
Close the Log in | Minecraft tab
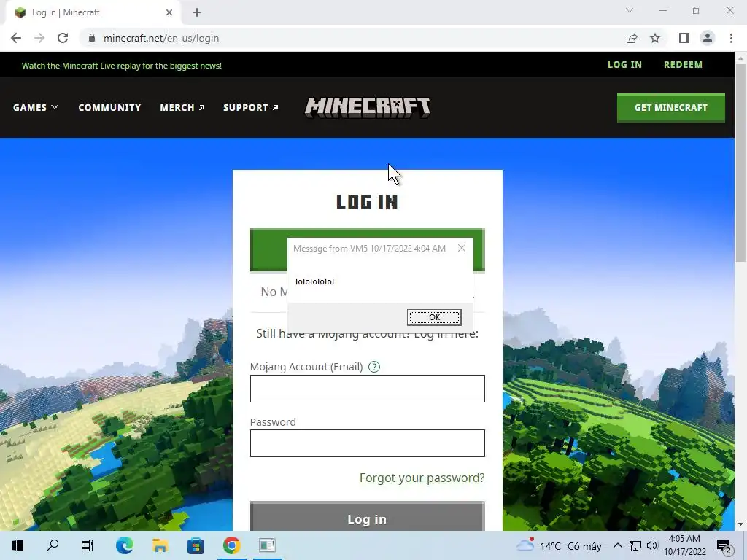(x=169, y=12)
